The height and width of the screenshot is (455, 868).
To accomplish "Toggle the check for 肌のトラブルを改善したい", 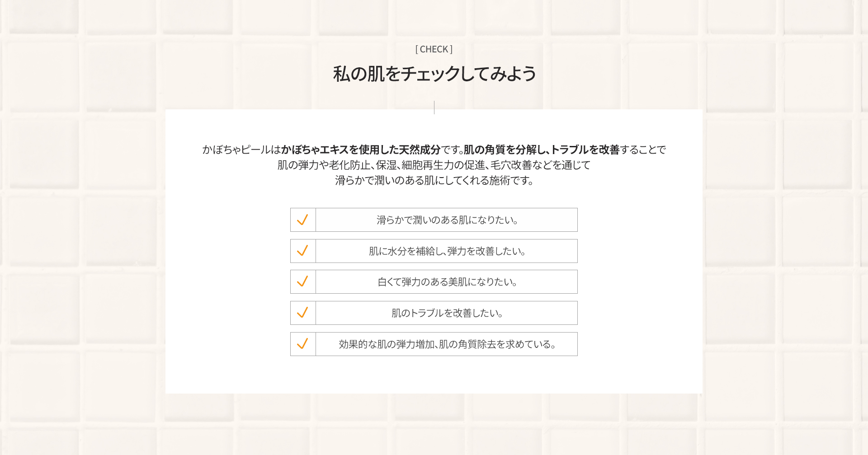I will 302,313.
